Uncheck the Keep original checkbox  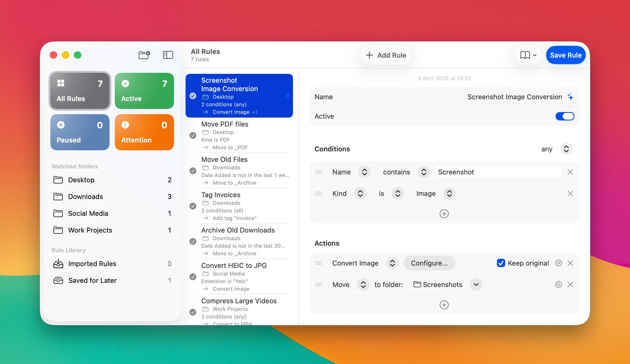click(x=501, y=263)
